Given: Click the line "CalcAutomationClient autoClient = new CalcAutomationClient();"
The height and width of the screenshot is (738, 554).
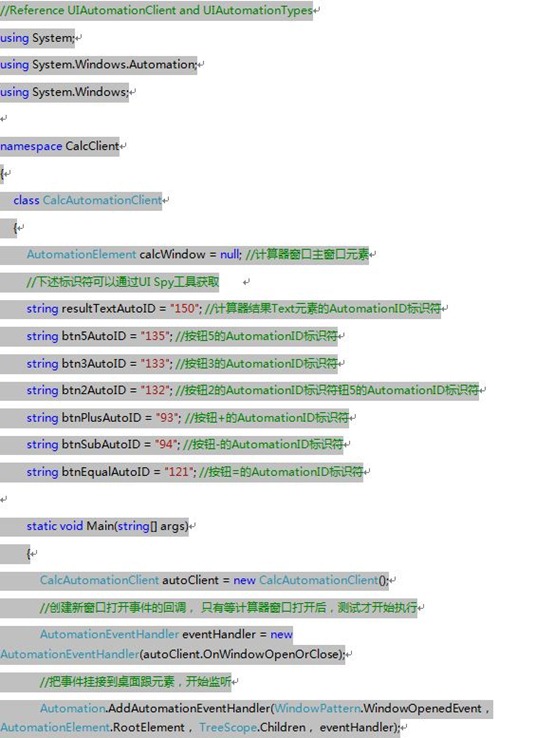Looking at the screenshot, I should coord(214,580).
